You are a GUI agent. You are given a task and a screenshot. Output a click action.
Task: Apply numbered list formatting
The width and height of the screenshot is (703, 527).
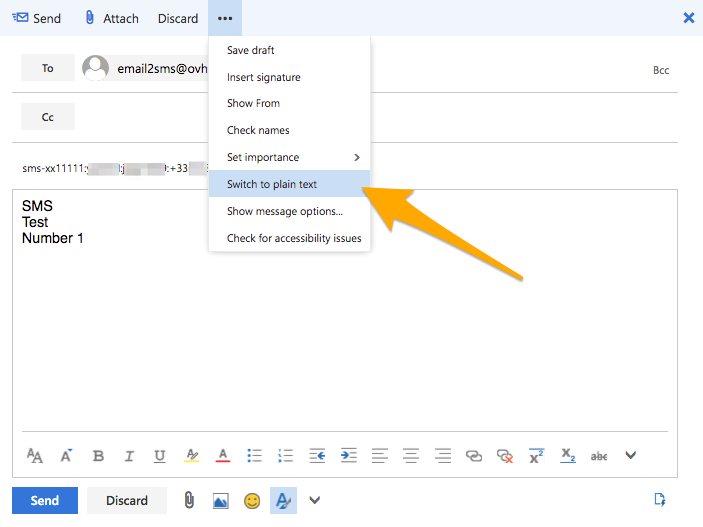(x=285, y=456)
